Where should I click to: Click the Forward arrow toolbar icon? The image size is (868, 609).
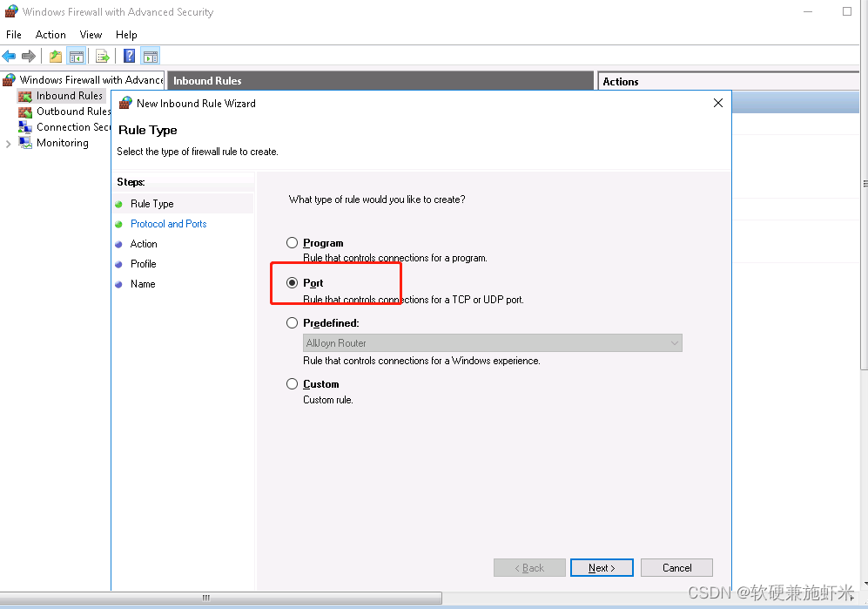coord(28,56)
